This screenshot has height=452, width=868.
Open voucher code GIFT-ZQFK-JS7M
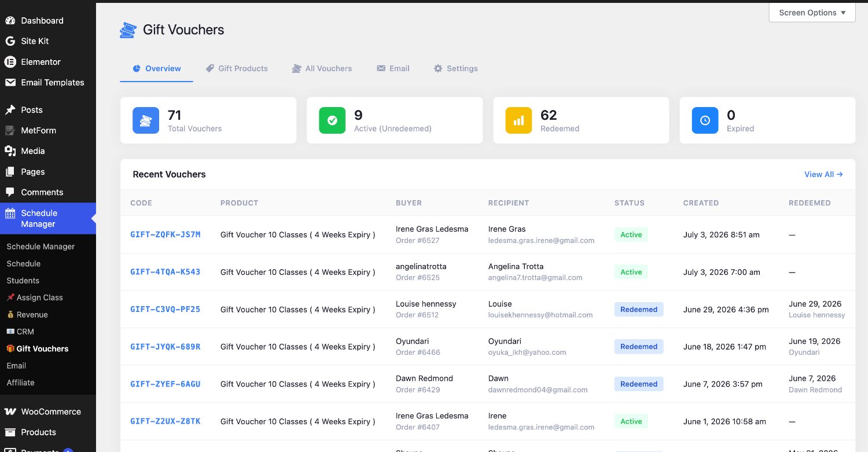165,234
